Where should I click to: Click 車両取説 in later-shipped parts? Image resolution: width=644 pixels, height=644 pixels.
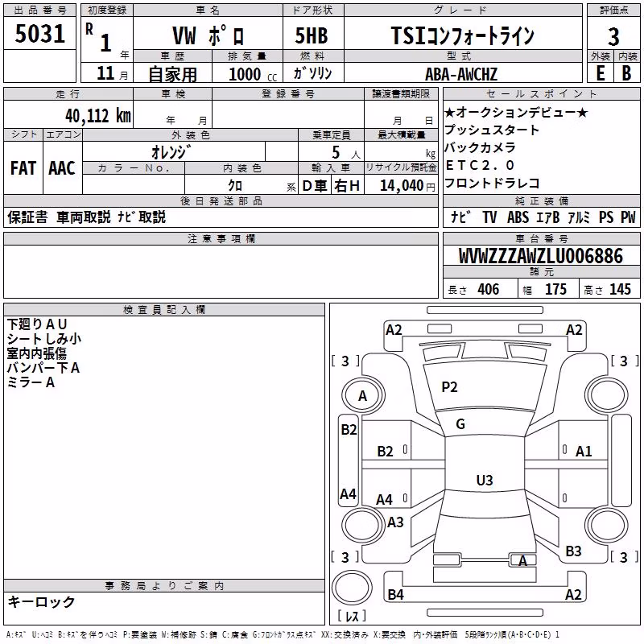point(84,217)
